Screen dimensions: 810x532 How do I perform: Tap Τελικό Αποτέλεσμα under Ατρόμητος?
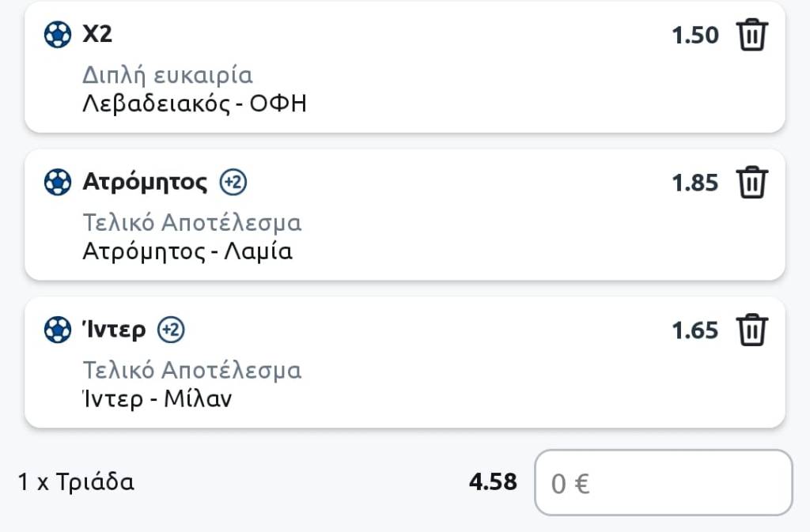pos(191,223)
